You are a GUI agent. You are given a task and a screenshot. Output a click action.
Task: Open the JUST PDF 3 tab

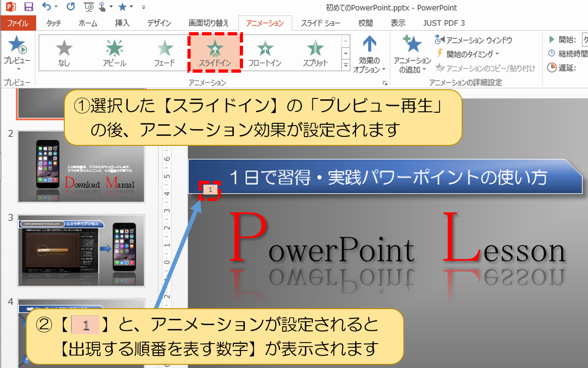click(444, 23)
